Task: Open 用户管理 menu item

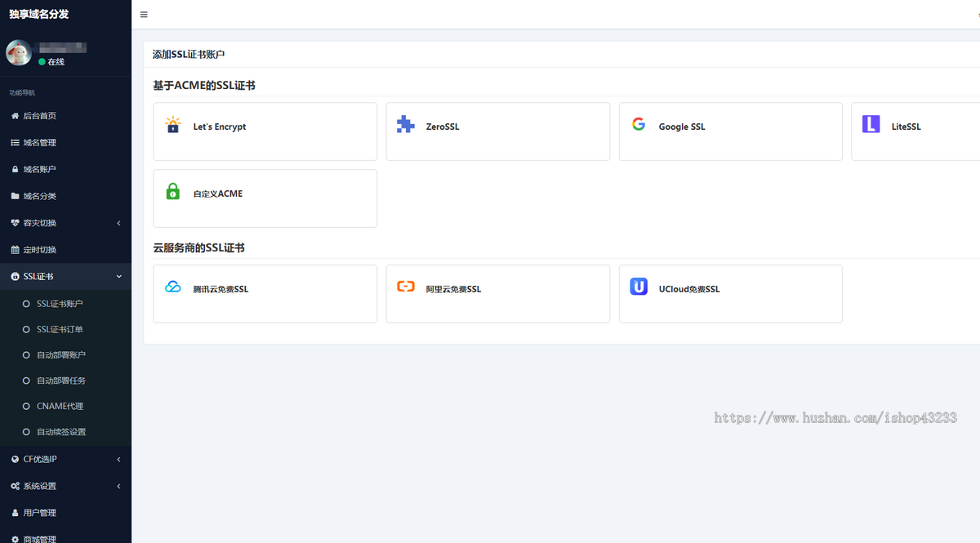Action: 65,513
